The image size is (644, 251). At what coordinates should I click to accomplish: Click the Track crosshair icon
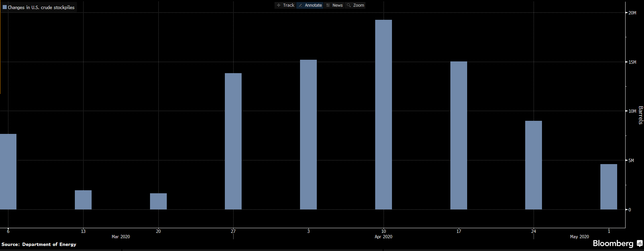pyautogui.click(x=279, y=5)
